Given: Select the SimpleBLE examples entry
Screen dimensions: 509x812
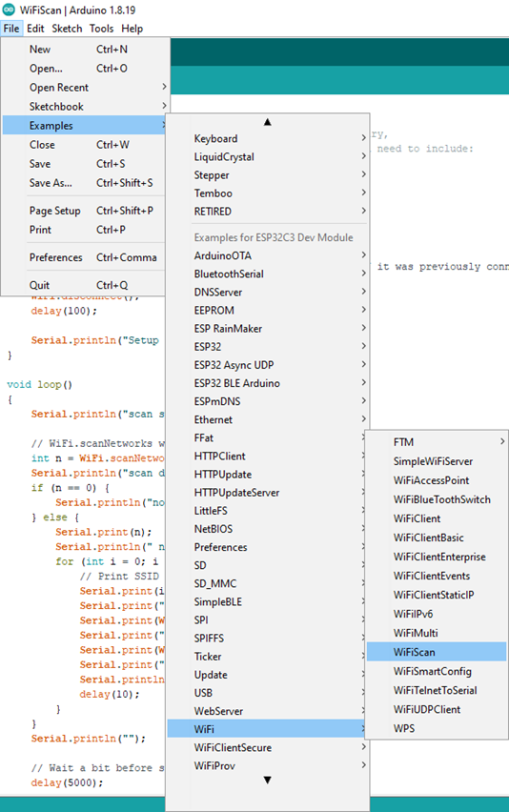Looking at the screenshot, I should 267,601.
